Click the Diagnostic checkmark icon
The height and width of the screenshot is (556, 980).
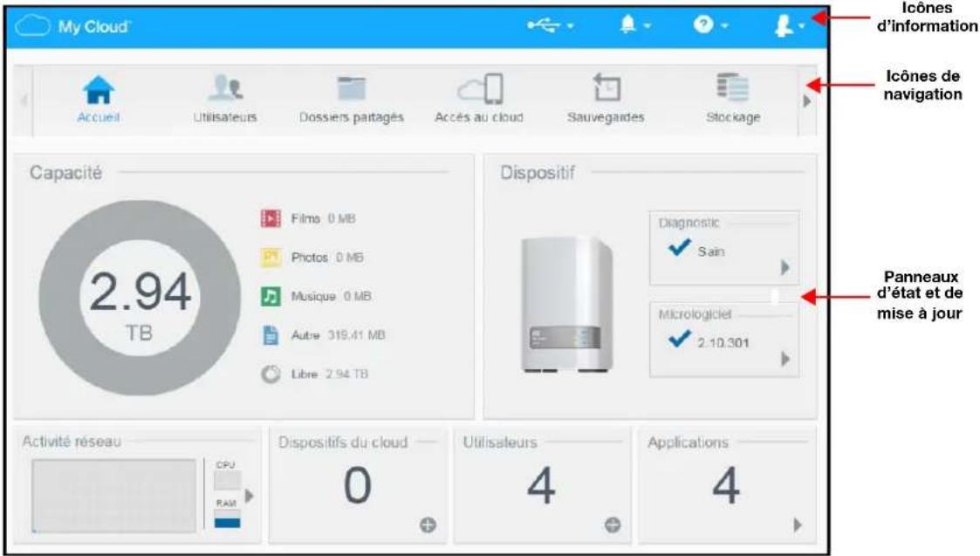click(x=680, y=248)
